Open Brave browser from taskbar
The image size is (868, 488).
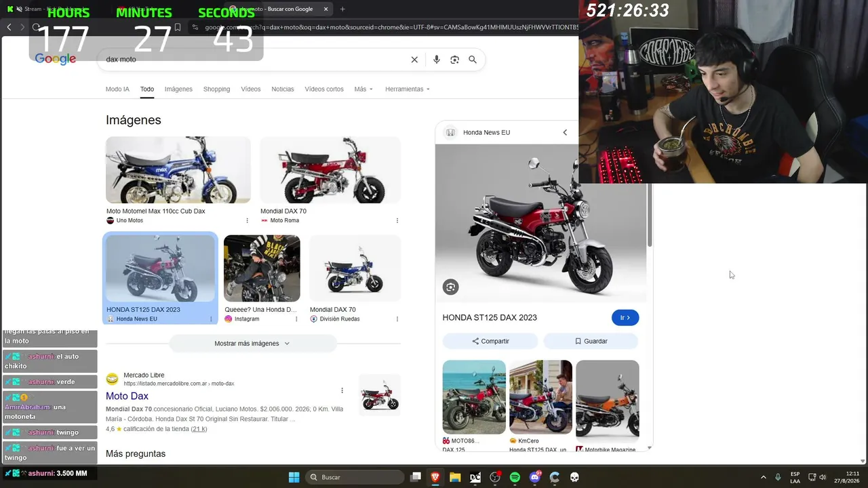coord(435,477)
